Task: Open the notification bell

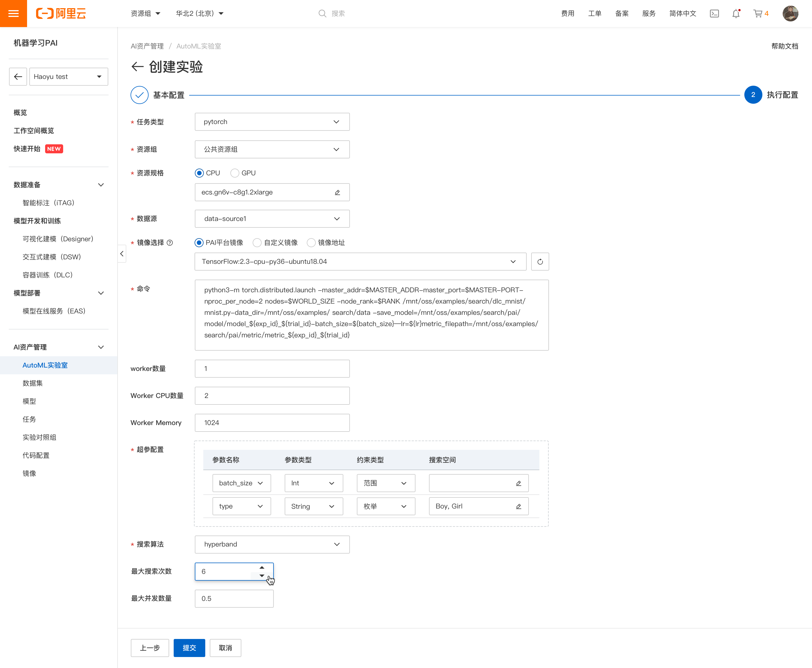Action: (x=735, y=14)
